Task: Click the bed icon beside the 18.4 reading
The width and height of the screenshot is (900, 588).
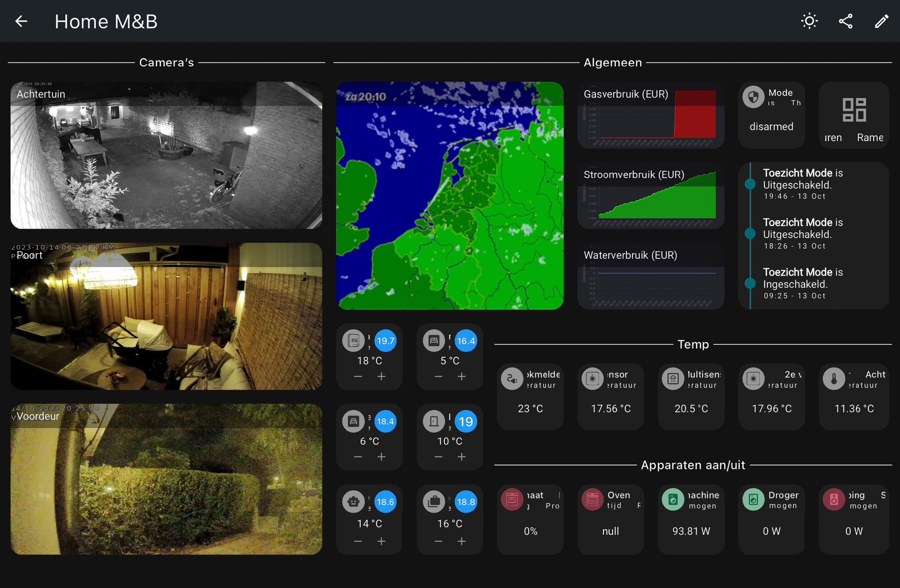Action: [x=354, y=421]
